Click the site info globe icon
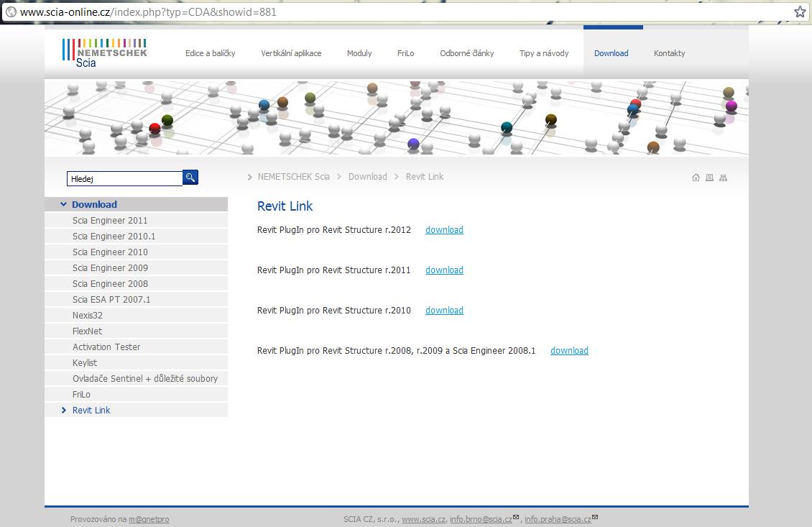Viewport: 812px width, 527px height. (11, 12)
